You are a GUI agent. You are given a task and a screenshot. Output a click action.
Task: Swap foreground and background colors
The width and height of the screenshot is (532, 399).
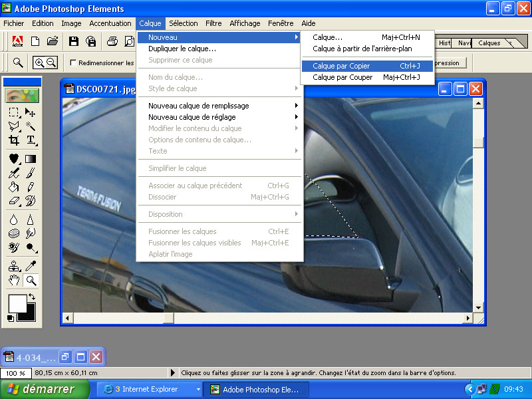tap(32, 297)
